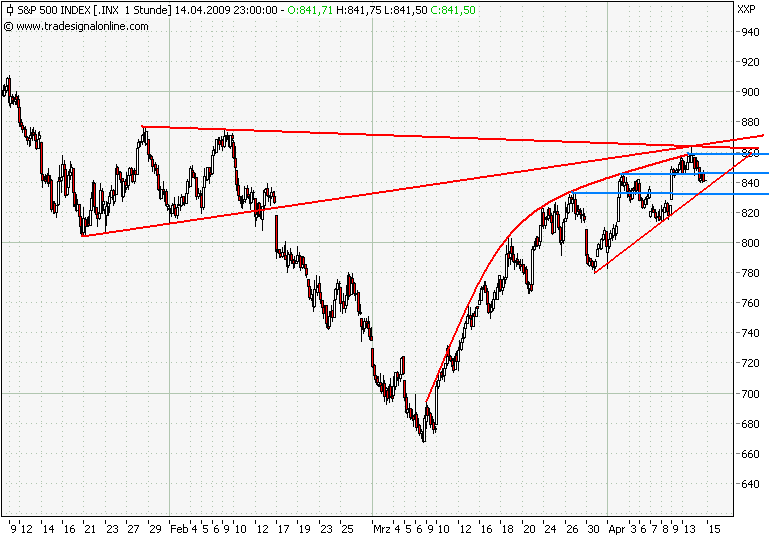Click the date label 20 on time axis
The height and width of the screenshot is (536, 769).
pyautogui.click(x=529, y=529)
